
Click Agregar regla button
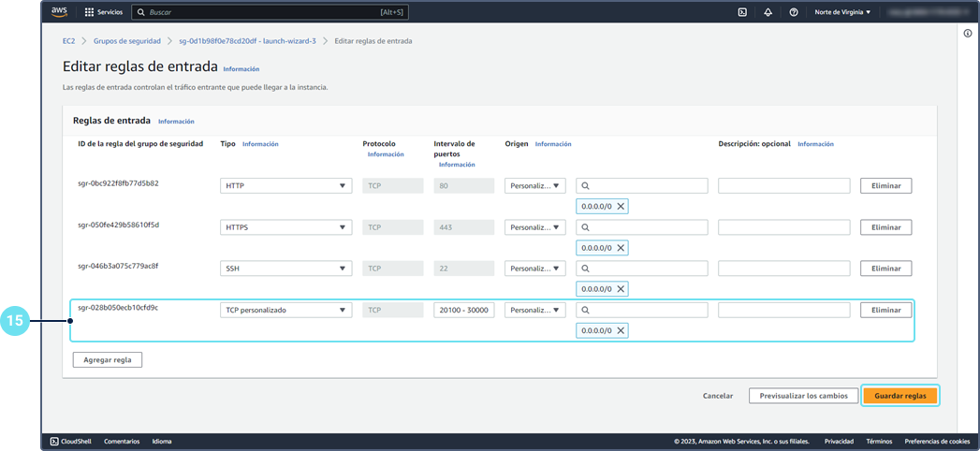click(x=107, y=359)
